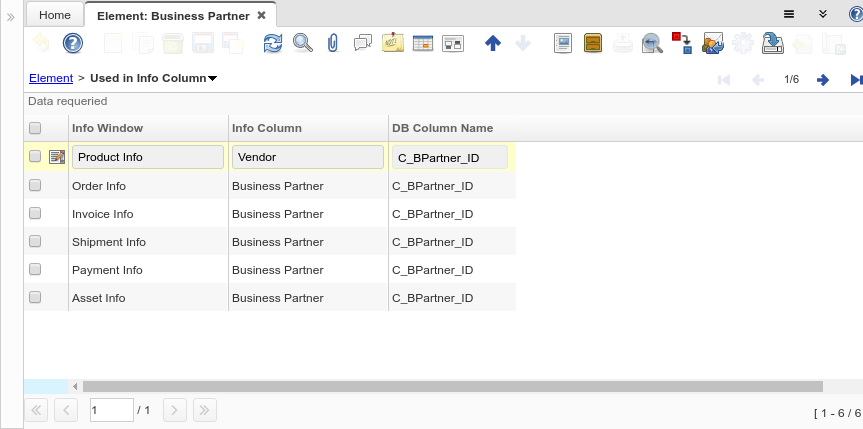Image resolution: width=863 pixels, height=429 pixels.
Task: Expand the Used in Info Column dropdown
Action: click(x=213, y=79)
